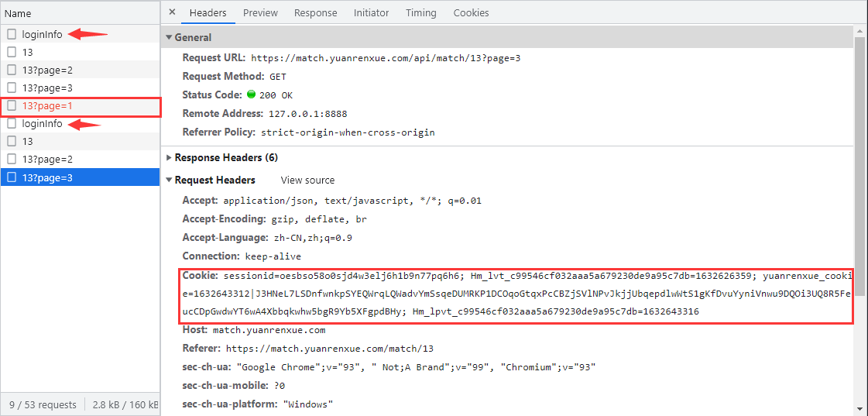Image resolution: width=868 pixels, height=416 pixels.
Task: Click the Name column header
Action: coord(19,13)
